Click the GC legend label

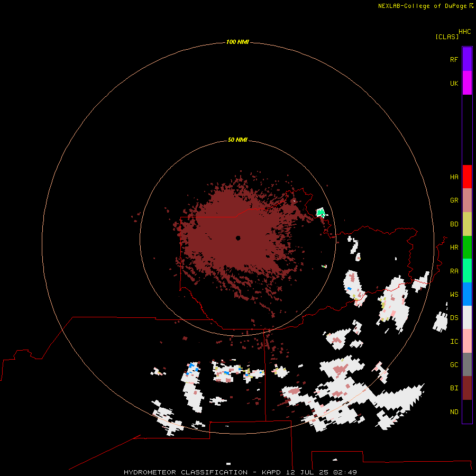[x=454, y=364]
